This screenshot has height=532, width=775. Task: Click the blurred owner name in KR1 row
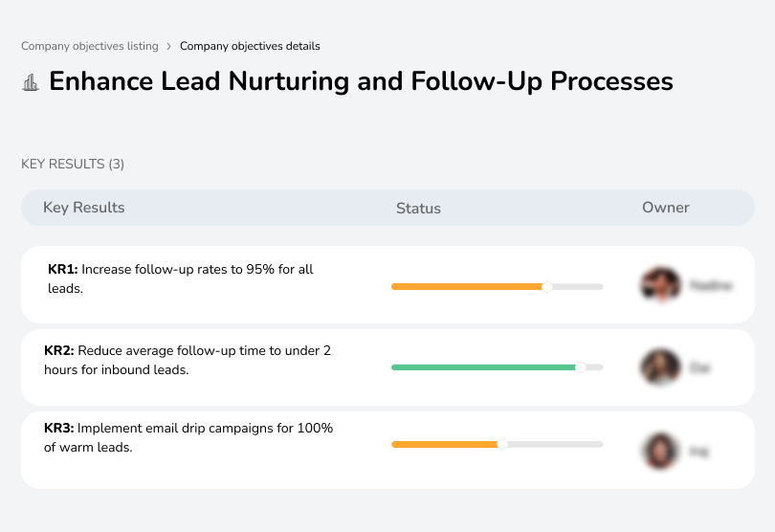pos(711,285)
